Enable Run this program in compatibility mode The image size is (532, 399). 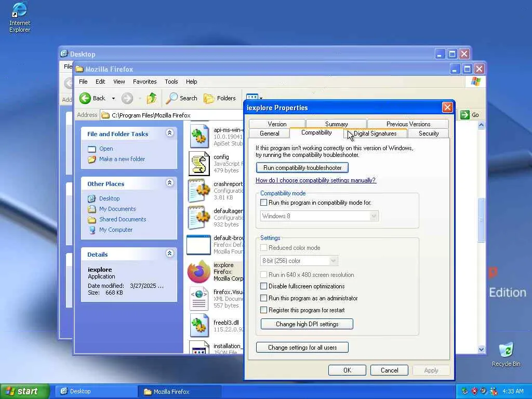(x=263, y=203)
